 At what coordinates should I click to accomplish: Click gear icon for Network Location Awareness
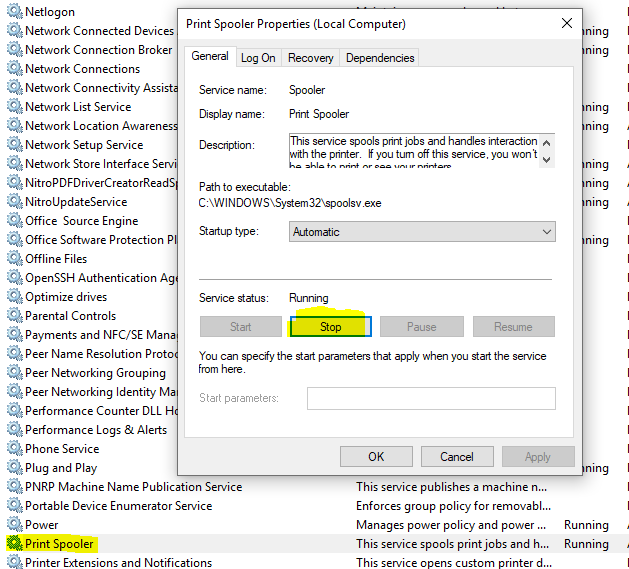coord(14,125)
